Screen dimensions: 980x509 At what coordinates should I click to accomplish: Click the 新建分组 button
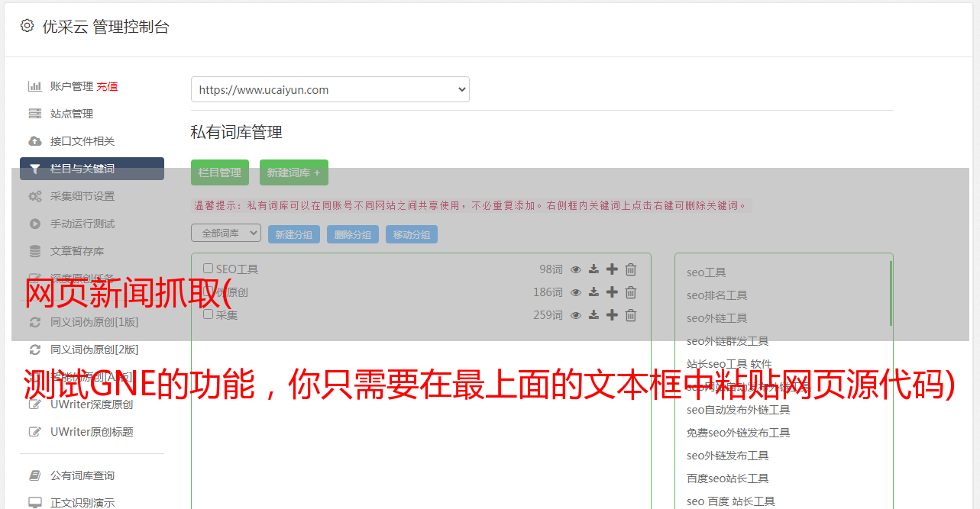pos(294,234)
